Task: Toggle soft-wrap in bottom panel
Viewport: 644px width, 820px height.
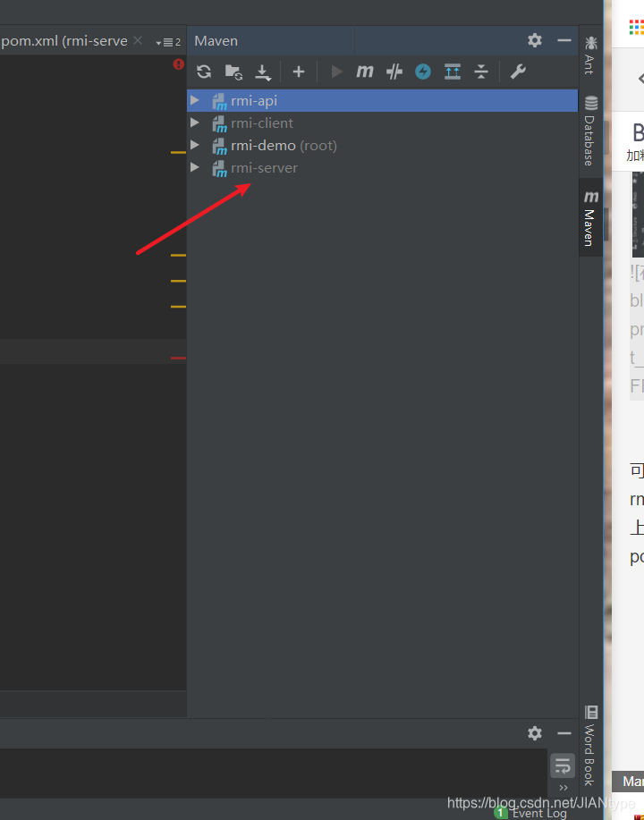Action: coord(563,765)
